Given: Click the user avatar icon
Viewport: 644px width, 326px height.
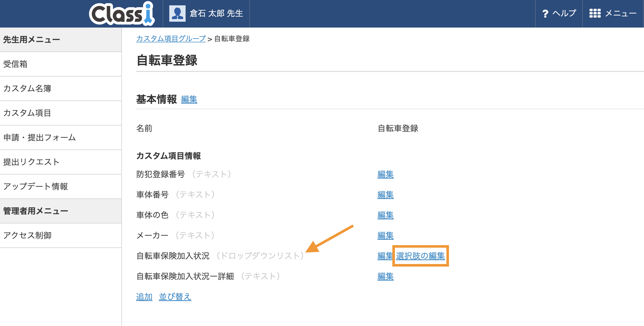Looking at the screenshot, I should (177, 14).
